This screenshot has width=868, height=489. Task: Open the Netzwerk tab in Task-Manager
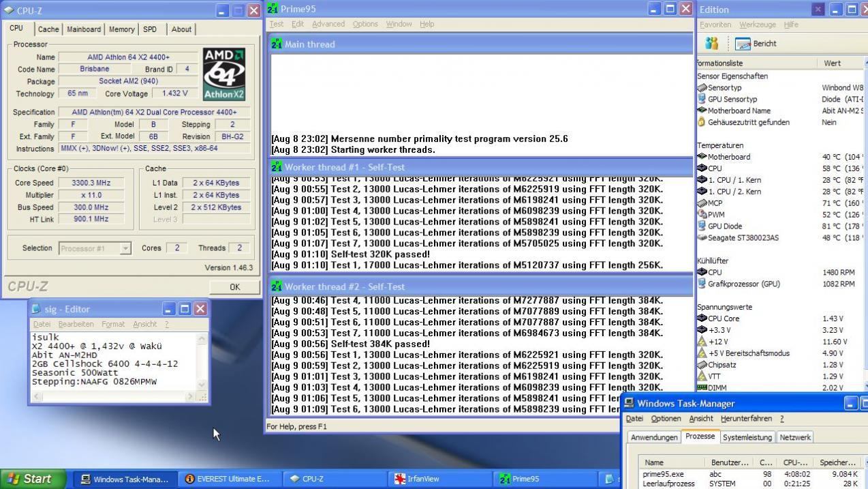pos(795,437)
